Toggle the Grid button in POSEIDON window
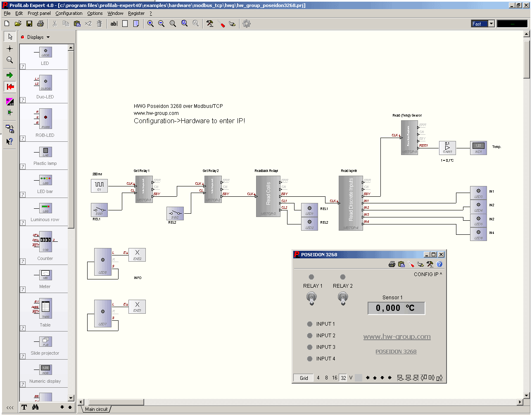 (x=304, y=378)
